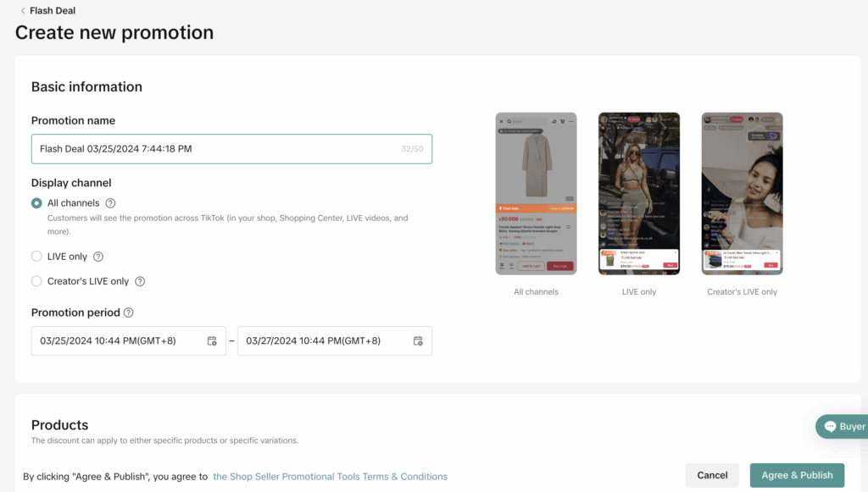The image size is (868, 492).
Task: Go back to Flash Deal page
Action: 53,11
